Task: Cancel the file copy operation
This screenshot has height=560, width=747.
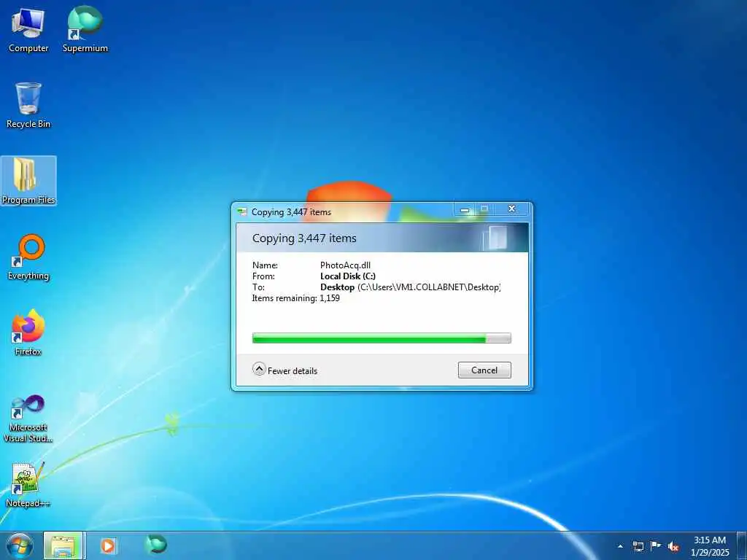Action: 484,370
